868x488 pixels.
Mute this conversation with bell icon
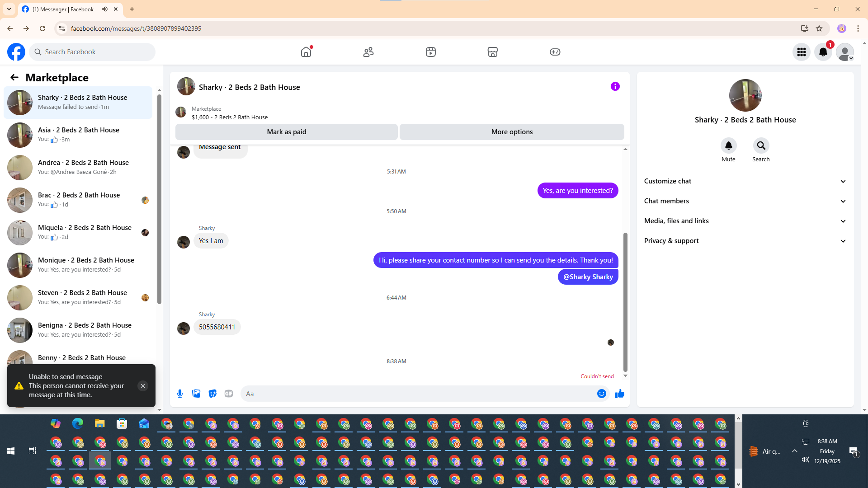(728, 145)
